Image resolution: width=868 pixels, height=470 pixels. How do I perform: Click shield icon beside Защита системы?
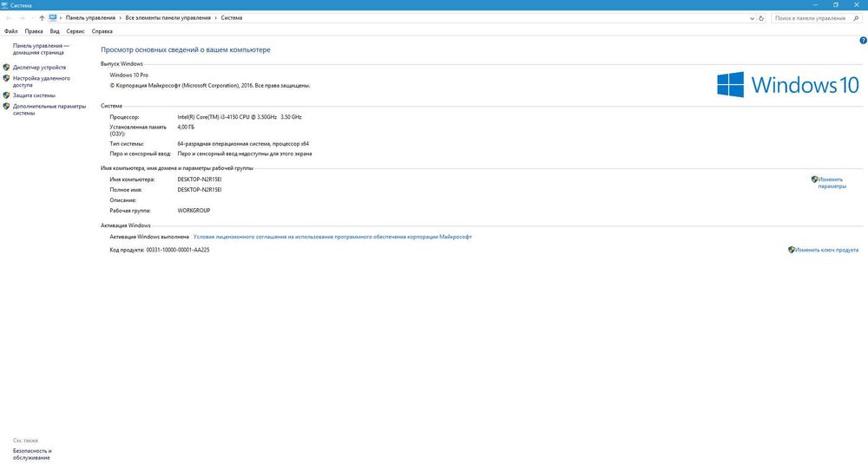tap(6, 95)
